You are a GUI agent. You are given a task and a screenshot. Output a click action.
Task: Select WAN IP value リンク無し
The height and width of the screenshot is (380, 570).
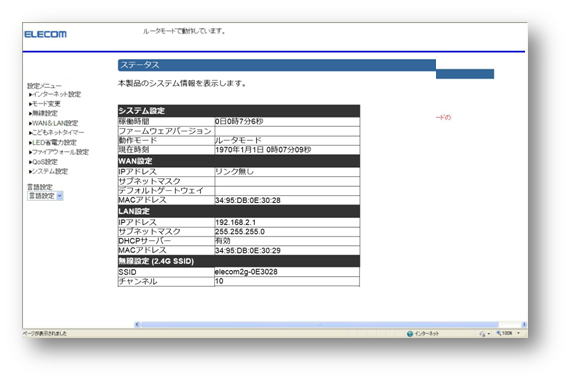(x=234, y=172)
